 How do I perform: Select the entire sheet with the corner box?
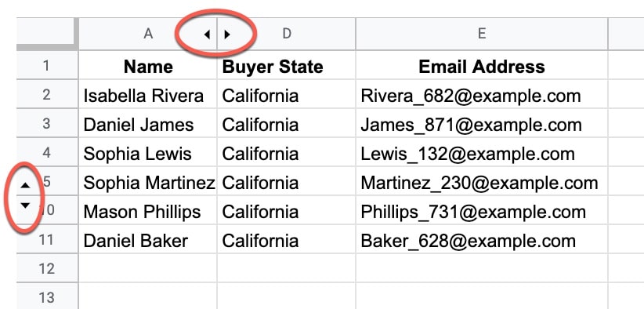pos(47,34)
